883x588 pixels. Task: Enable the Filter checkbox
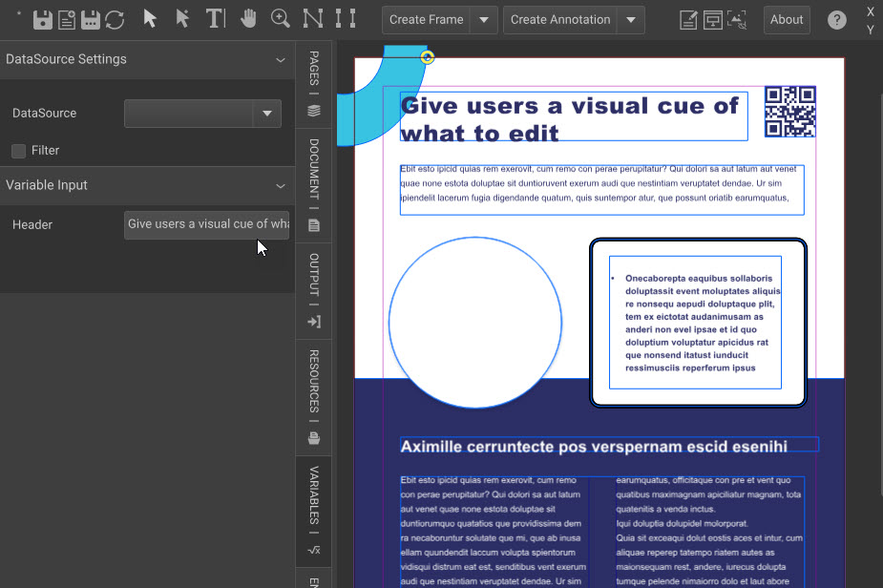(x=18, y=151)
